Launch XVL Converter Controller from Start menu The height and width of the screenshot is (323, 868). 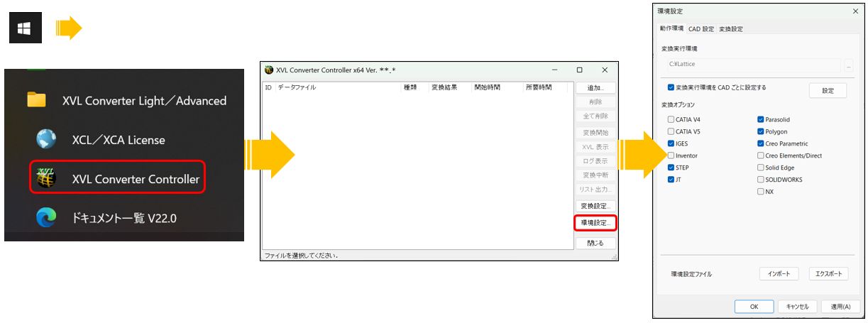[118, 179]
